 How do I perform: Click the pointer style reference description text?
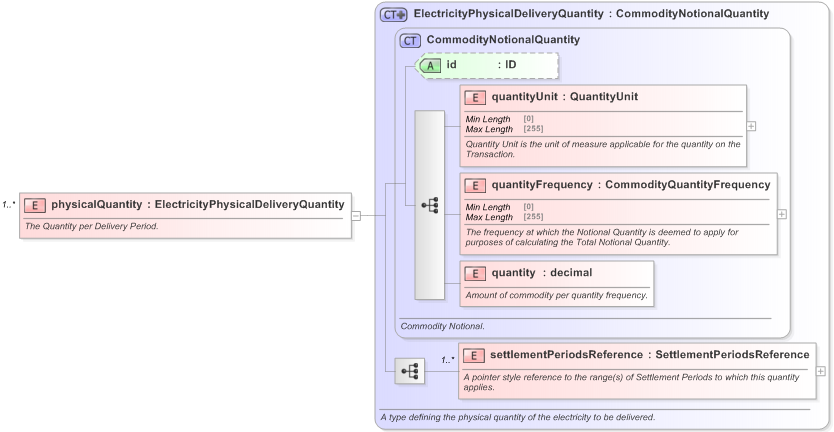(x=631, y=382)
